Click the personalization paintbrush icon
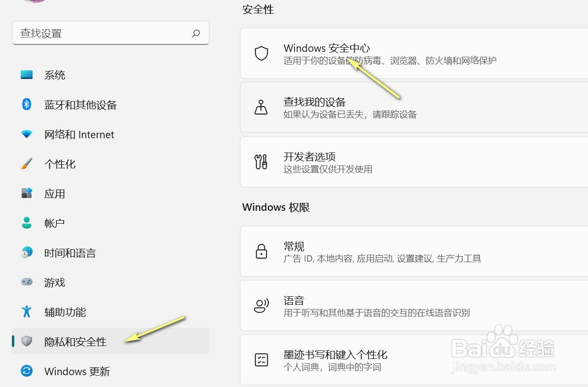Viewport: 588px width, 387px height. (27, 164)
